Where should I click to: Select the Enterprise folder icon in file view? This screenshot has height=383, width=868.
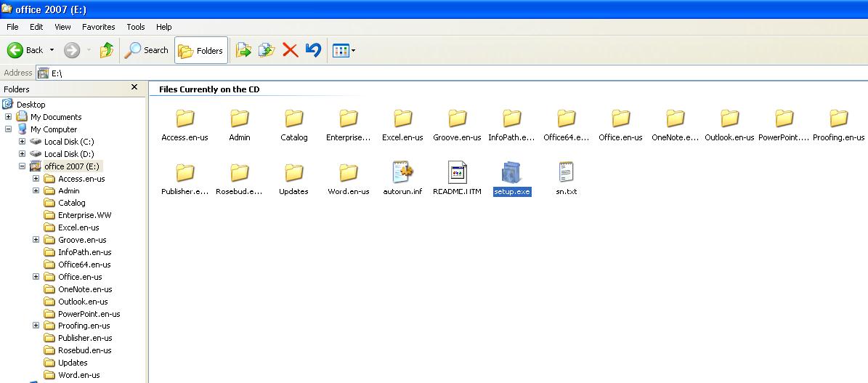348,118
